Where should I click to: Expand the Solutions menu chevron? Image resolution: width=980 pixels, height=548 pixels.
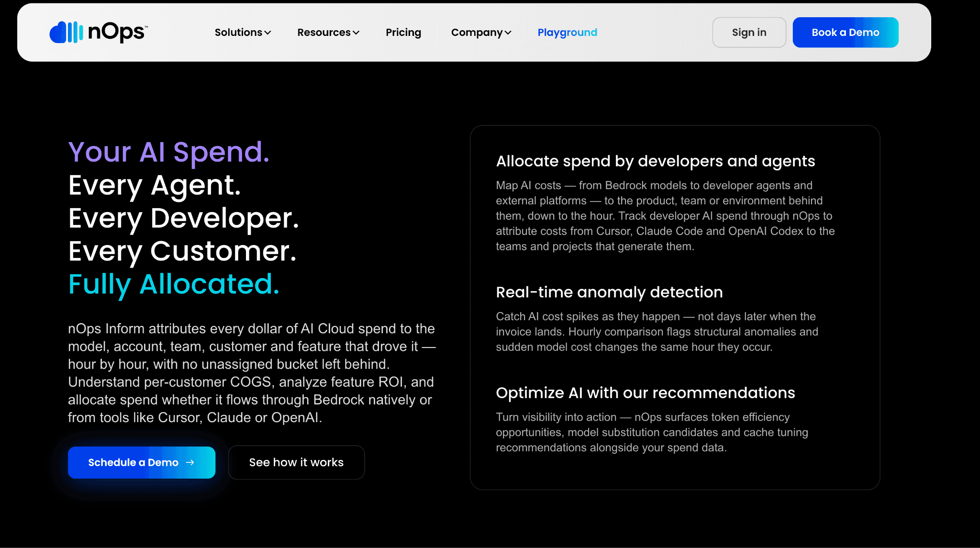[267, 33]
